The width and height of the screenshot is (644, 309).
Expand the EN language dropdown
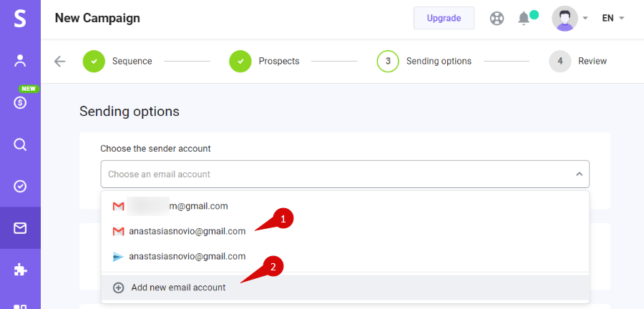[613, 18]
